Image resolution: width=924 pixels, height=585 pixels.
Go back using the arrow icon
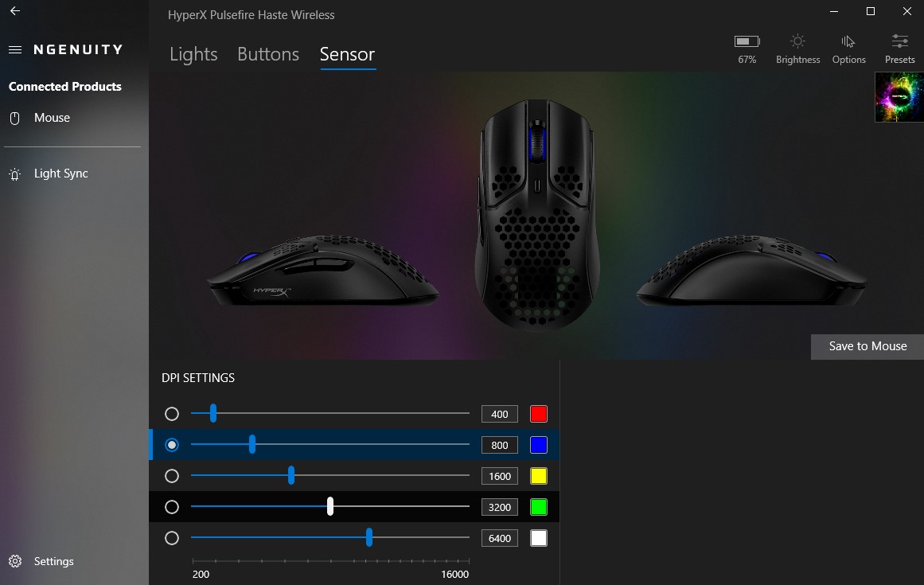pyautogui.click(x=15, y=10)
